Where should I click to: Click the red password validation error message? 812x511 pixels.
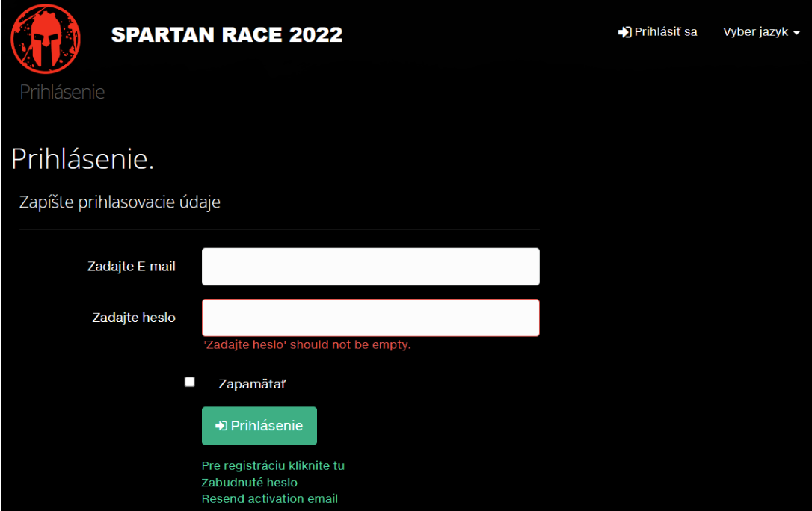tap(307, 345)
